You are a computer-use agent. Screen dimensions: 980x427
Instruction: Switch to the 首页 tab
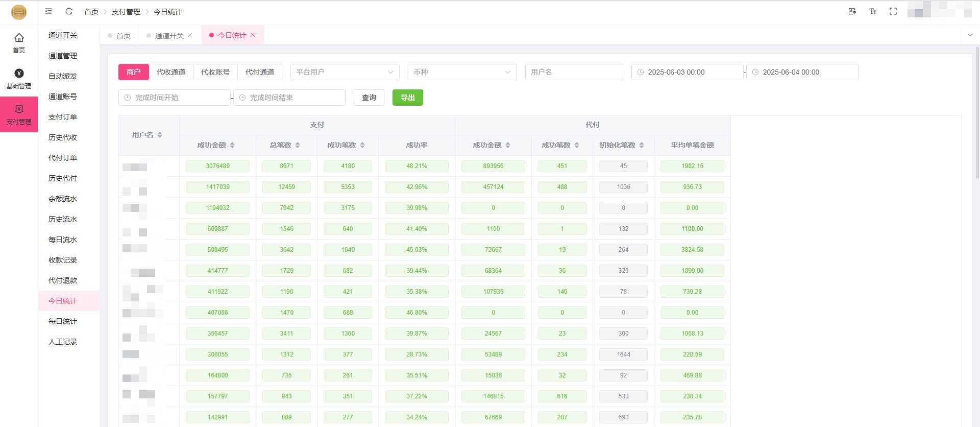pyautogui.click(x=123, y=35)
